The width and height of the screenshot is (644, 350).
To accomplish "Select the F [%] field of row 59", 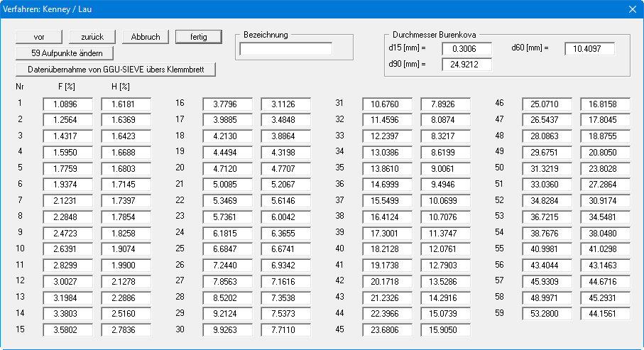I will pyautogui.click(x=545, y=315).
